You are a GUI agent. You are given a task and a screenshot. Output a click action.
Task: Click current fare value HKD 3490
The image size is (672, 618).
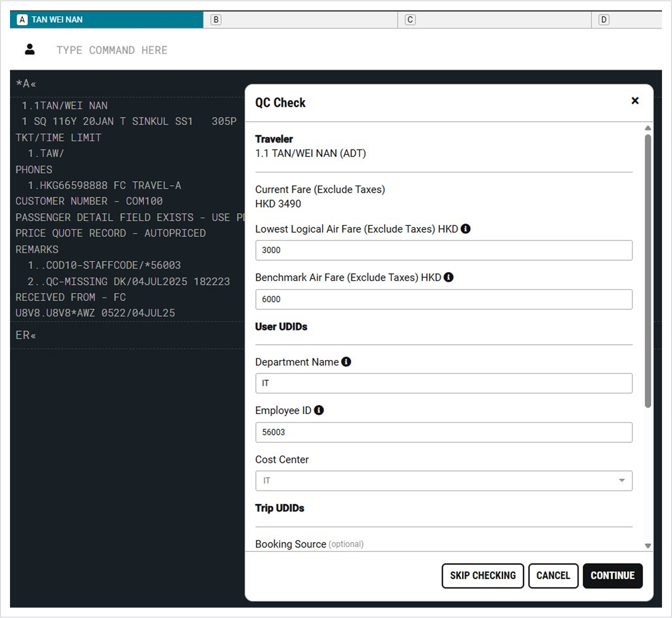278,203
